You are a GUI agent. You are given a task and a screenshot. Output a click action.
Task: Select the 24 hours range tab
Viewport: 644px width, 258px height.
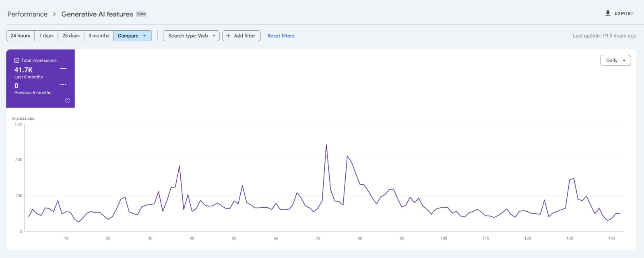coord(21,35)
